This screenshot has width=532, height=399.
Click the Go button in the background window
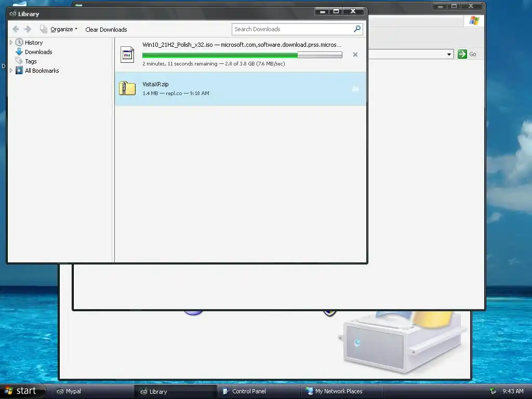pyautogui.click(x=467, y=54)
